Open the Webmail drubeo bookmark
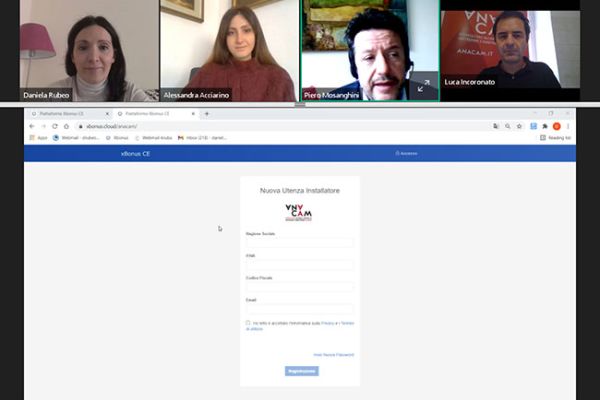600x400 pixels. tap(76, 138)
